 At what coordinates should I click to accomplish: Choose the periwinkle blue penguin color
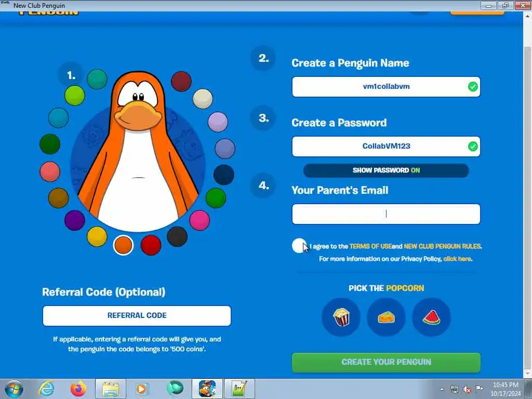pos(225,149)
